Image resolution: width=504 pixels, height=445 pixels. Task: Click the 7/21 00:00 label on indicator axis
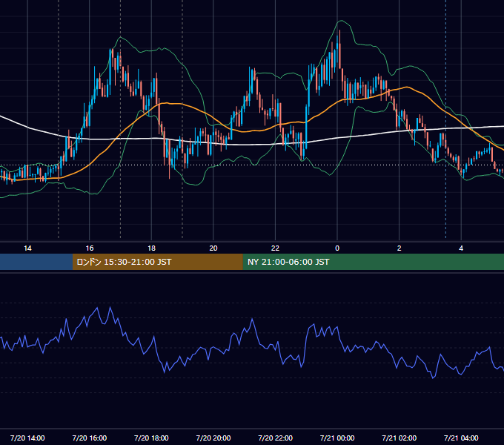[x=337, y=438]
